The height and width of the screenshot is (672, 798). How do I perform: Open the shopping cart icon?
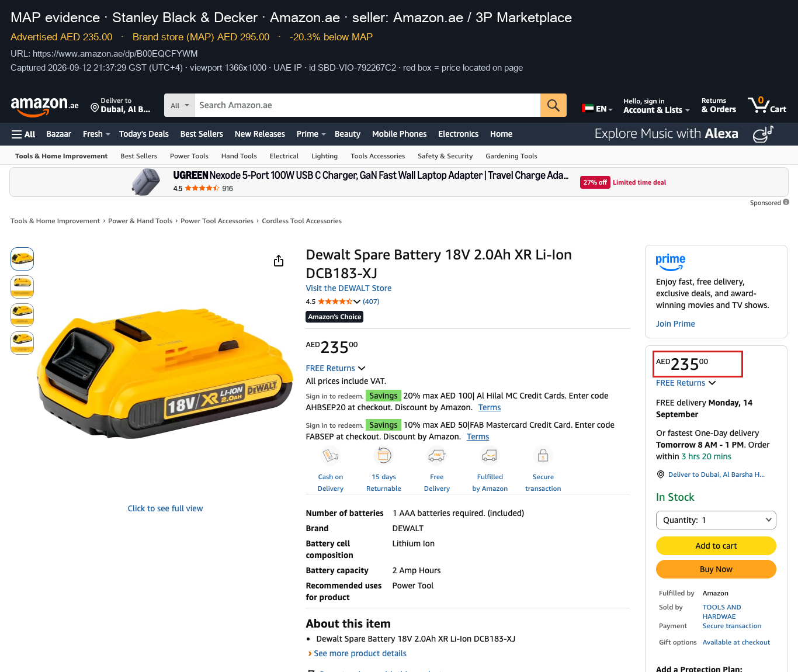pyautogui.click(x=767, y=105)
